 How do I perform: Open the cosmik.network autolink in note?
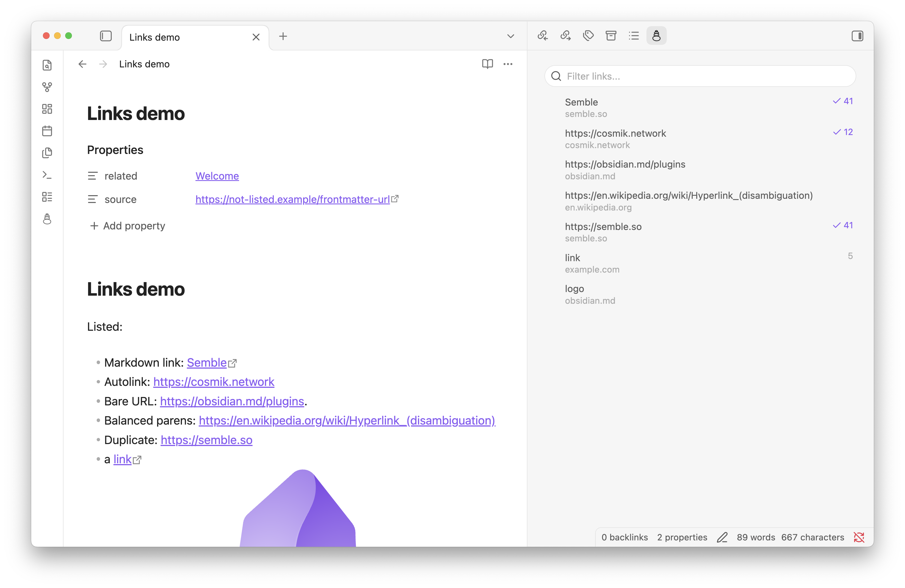[214, 382]
